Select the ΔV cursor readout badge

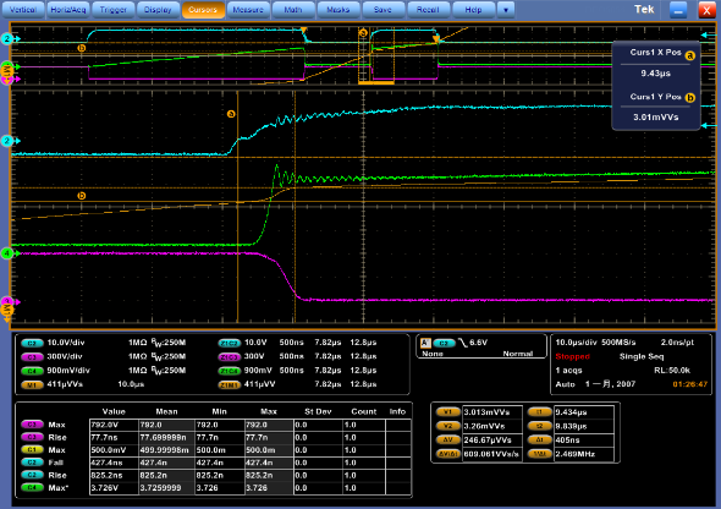point(446,438)
